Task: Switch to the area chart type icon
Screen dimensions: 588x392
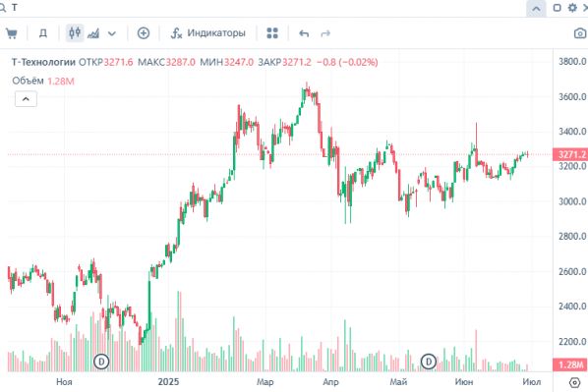Action: (93, 33)
